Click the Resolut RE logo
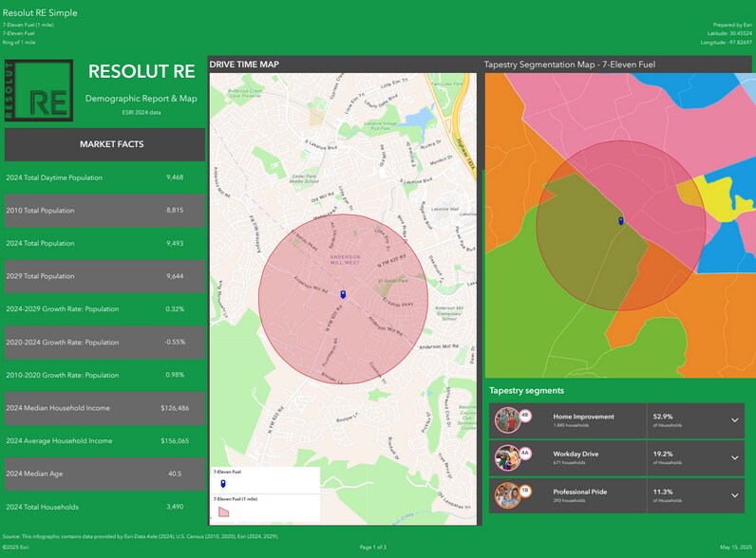Viewport: 756px width, 558px height. [x=38, y=90]
